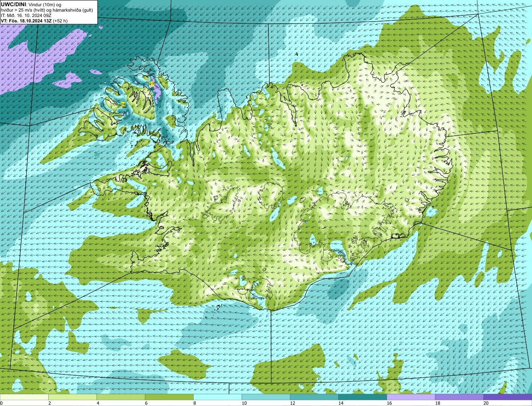The width and height of the screenshot is (532, 406).
Task: Click the yellow gust marker labeled 27
Action: 152,84
